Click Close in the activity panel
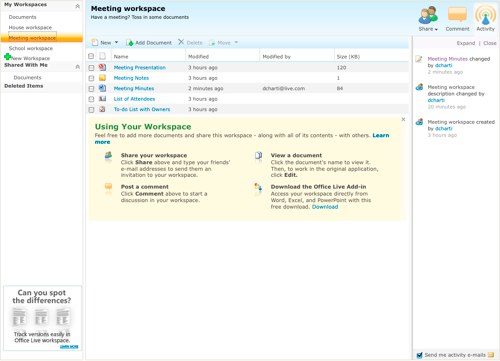The width and height of the screenshot is (500, 361). coord(490,43)
